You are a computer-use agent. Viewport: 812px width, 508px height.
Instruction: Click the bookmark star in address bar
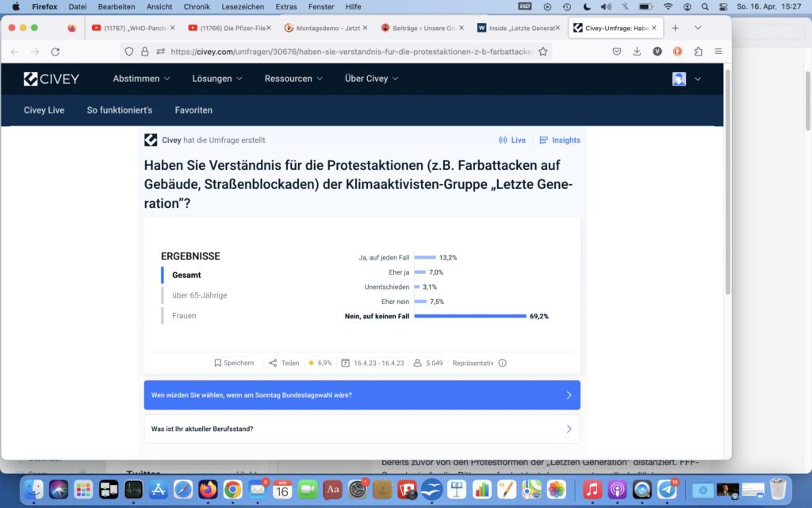543,52
